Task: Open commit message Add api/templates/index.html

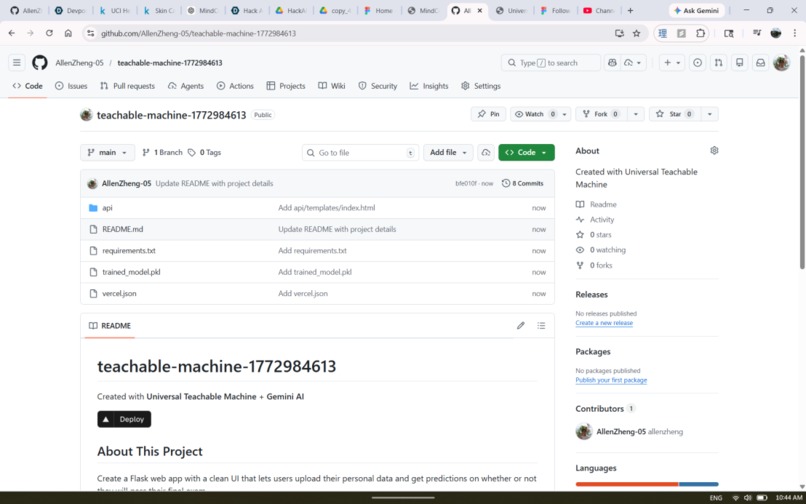Action: [x=326, y=208]
